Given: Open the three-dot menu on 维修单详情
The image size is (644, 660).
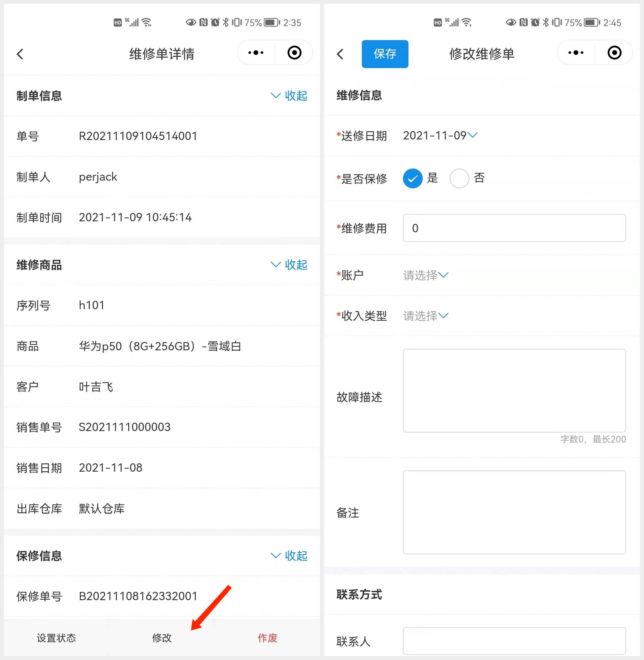Looking at the screenshot, I should point(256,53).
